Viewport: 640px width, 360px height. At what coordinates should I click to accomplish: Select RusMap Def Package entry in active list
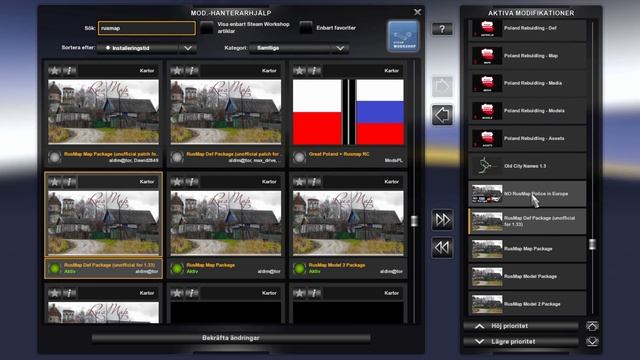[x=527, y=221]
